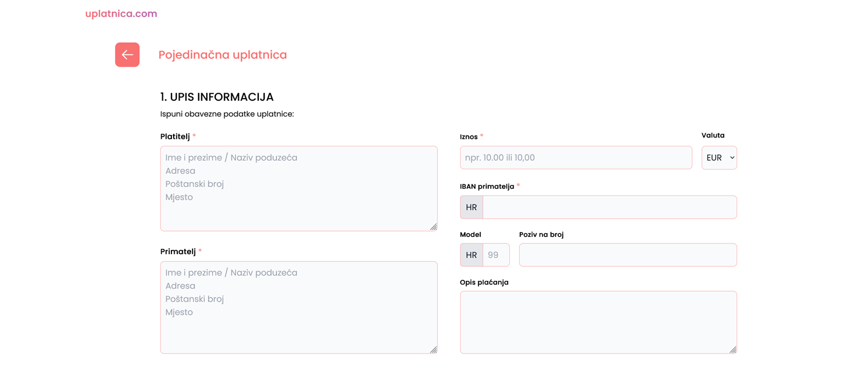Click the Pojedinačna uplatnica page title
Screen dimensions: 868x391
pos(222,55)
